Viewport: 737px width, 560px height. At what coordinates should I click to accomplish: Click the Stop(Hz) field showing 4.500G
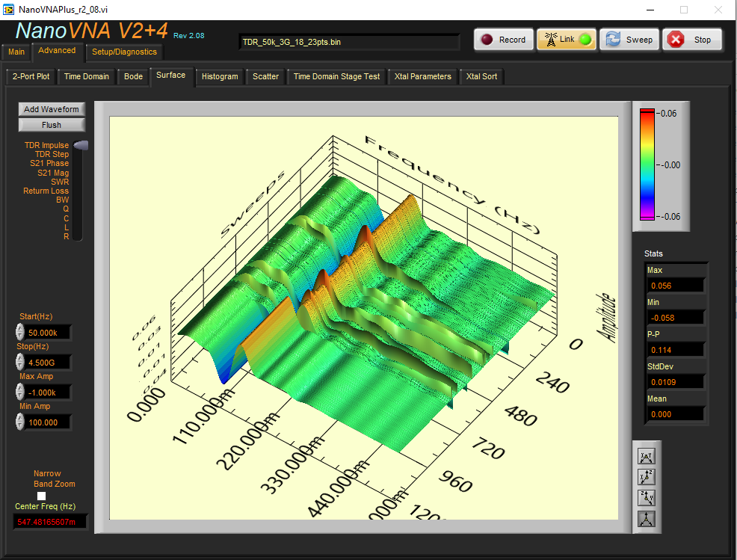click(x=47, y=363)
